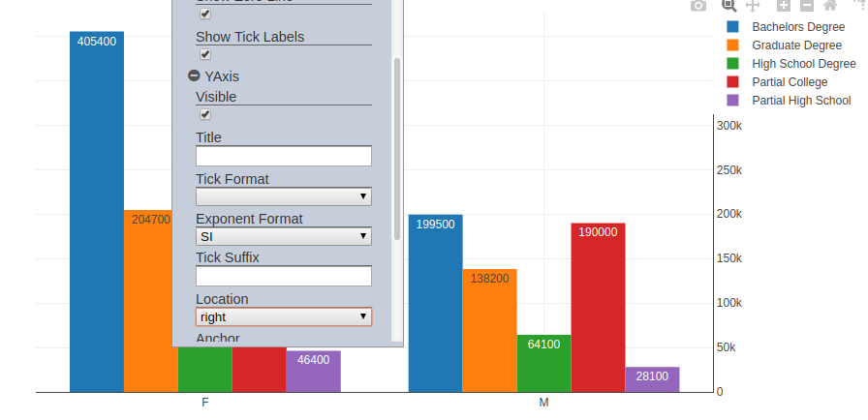Click the green High School Degree swatch

732,64
